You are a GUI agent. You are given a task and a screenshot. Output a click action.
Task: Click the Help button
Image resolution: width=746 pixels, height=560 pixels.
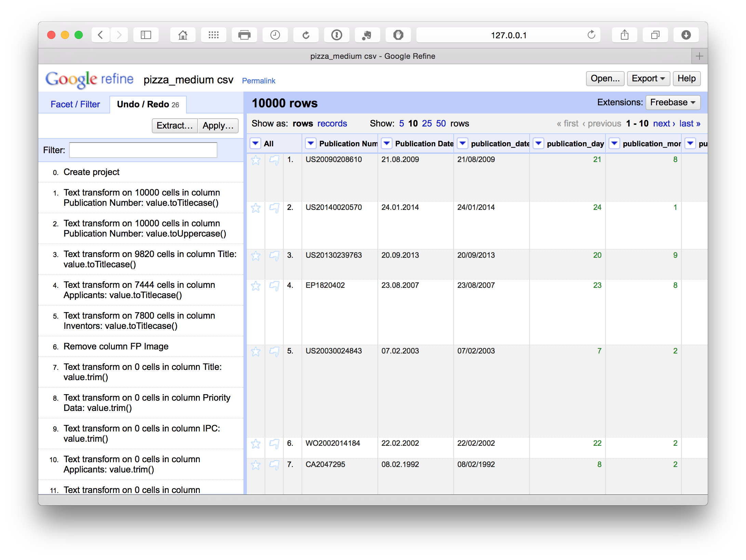pos(687,79)
